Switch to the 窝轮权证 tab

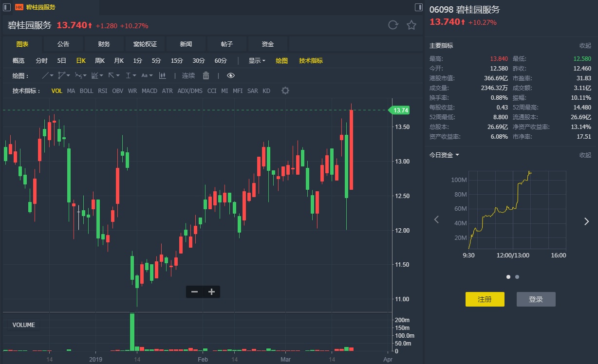(x=145, y=44)
